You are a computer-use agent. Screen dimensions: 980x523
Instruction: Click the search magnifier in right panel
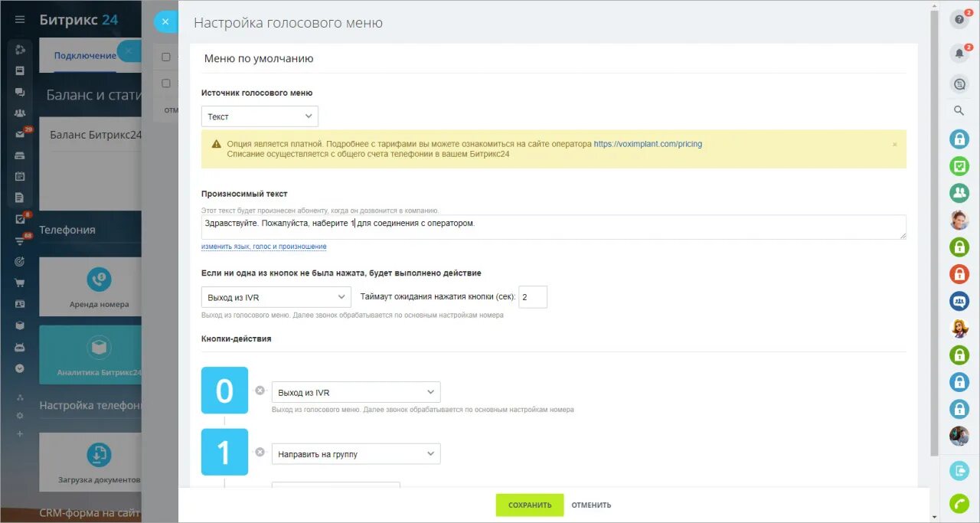point(959,111)
